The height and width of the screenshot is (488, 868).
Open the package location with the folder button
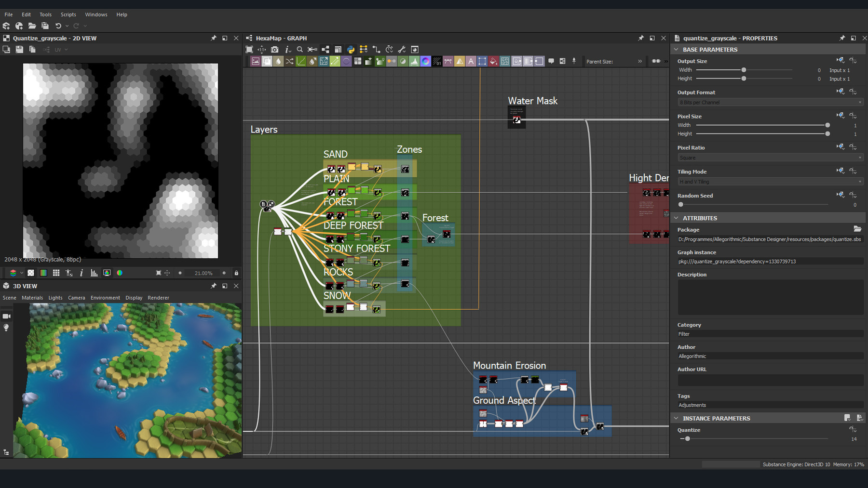858,229
